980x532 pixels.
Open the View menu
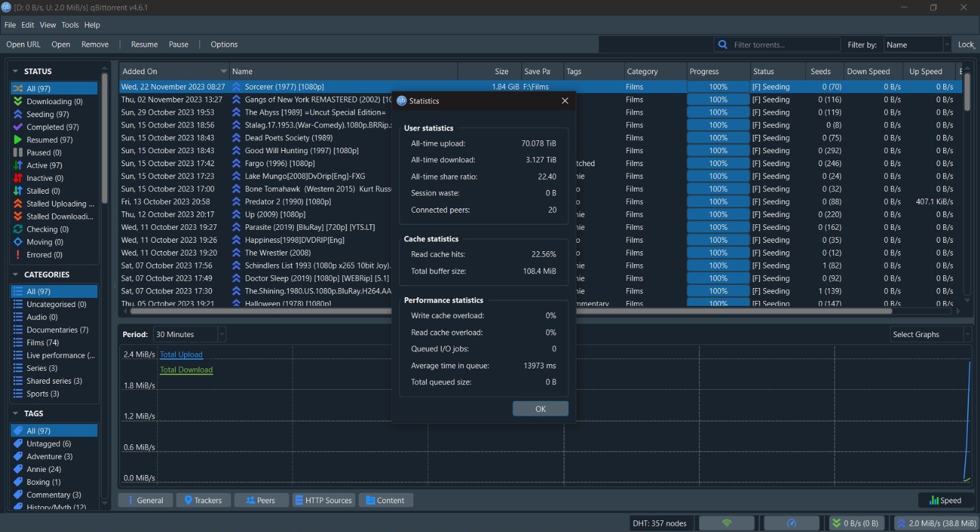48,25
